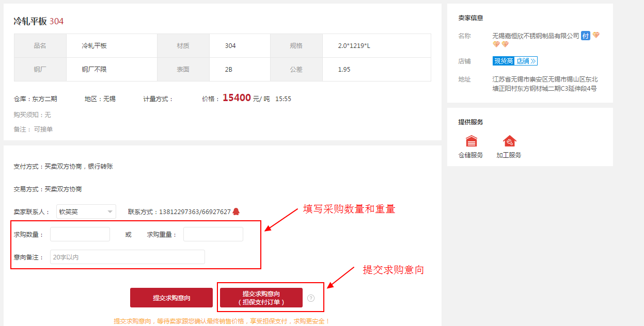Image resolution: width=644 pixels, height=326 pixels.
Task: Click the 现货商 blue badge
Action: [x=504, y=61]
